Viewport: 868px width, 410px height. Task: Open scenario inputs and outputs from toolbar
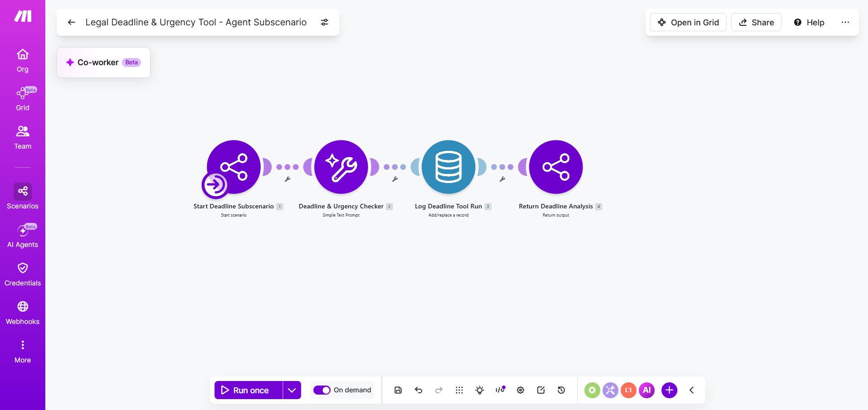[500, 390]
